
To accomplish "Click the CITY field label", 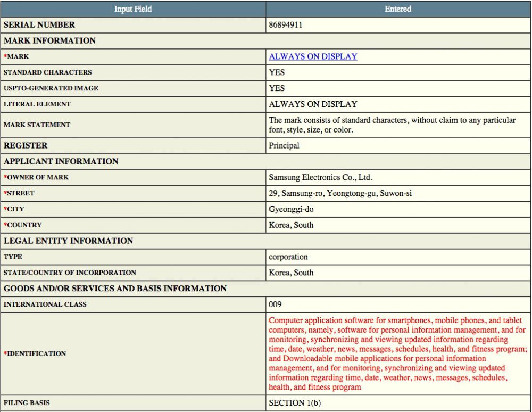I will click(14, 209).
